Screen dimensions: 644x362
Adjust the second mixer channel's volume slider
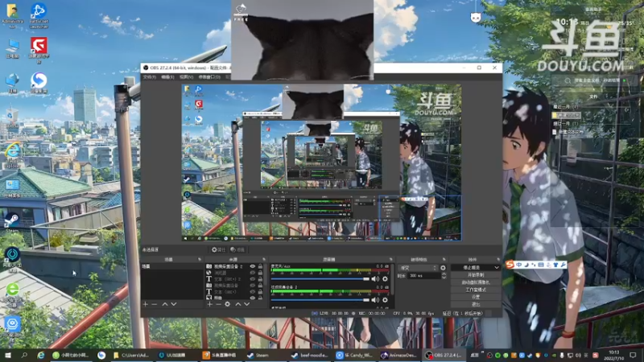pos(320,300)
